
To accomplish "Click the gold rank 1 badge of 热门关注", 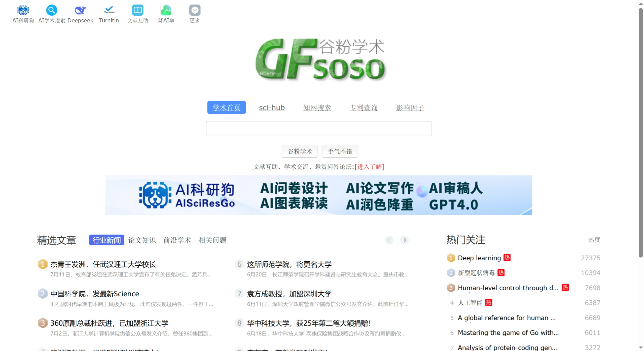I will [x=451, y=258].
